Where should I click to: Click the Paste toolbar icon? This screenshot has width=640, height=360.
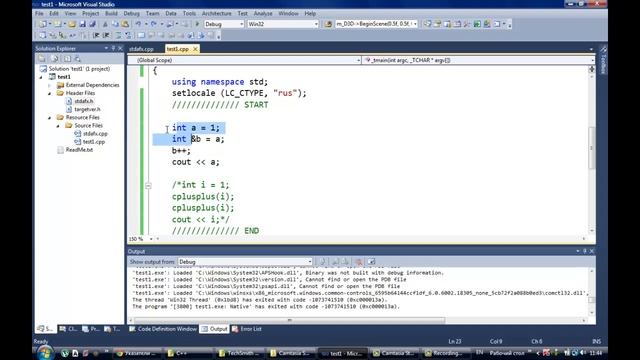pos(125,24)
